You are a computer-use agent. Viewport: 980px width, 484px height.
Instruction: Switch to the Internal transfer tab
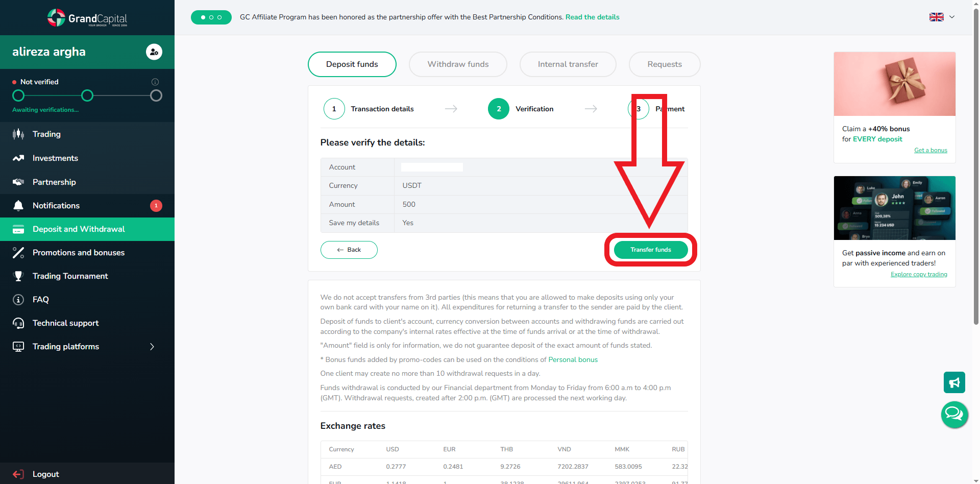[x=568, y=64]
